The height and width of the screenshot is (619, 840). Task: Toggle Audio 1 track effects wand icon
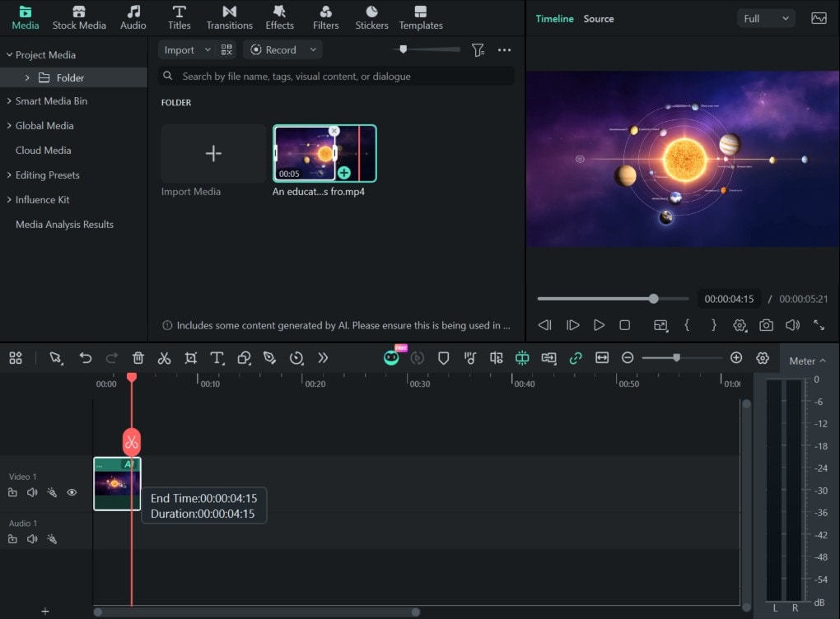(52, 538)
